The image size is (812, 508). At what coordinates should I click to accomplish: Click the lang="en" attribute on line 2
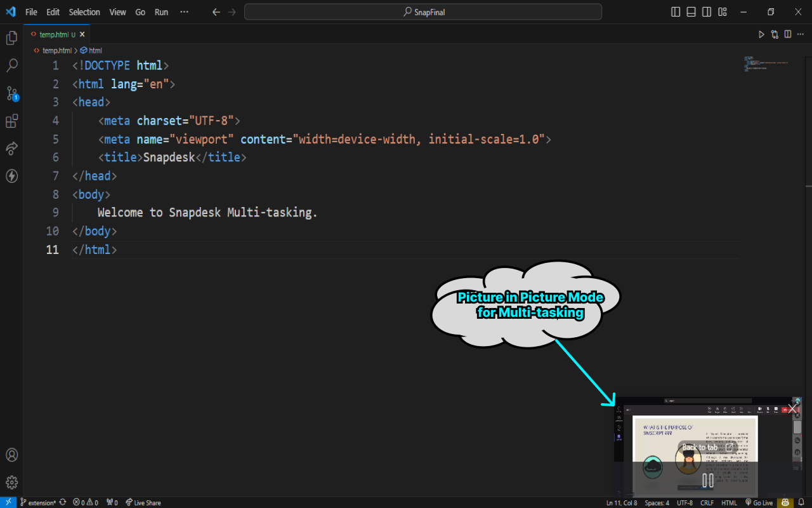pyautogui.click(x=140, y=84)
